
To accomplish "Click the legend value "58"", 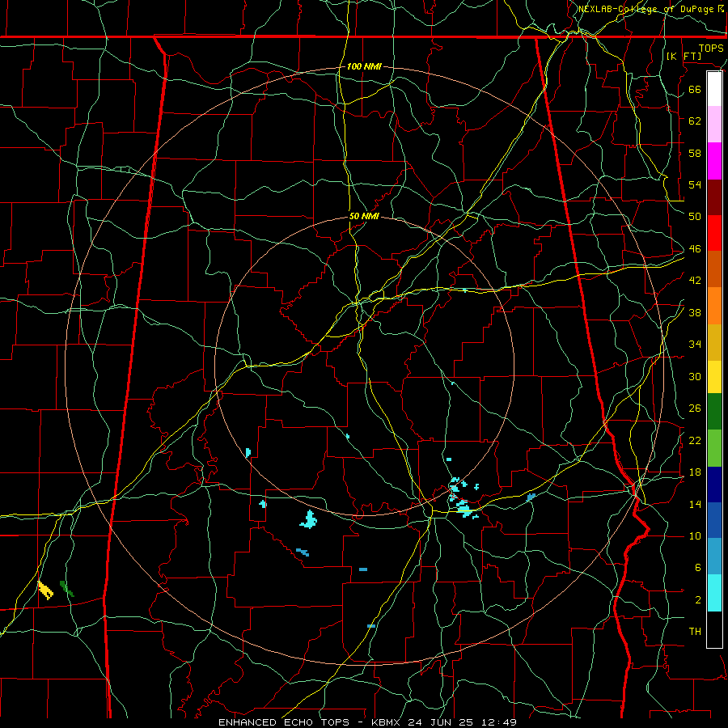I will 695,153.
